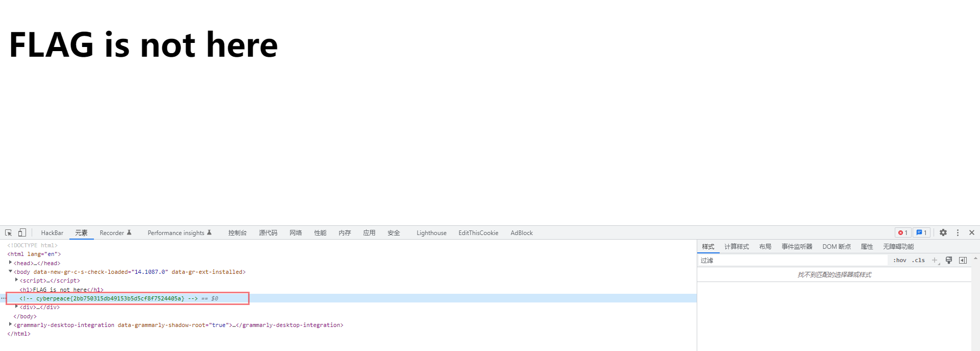Image resolution: width=980 pixels, height=351 pixels.
Task: Open the EditThisCookie tab
Action: pyautogui.click(x=478, y=233)
